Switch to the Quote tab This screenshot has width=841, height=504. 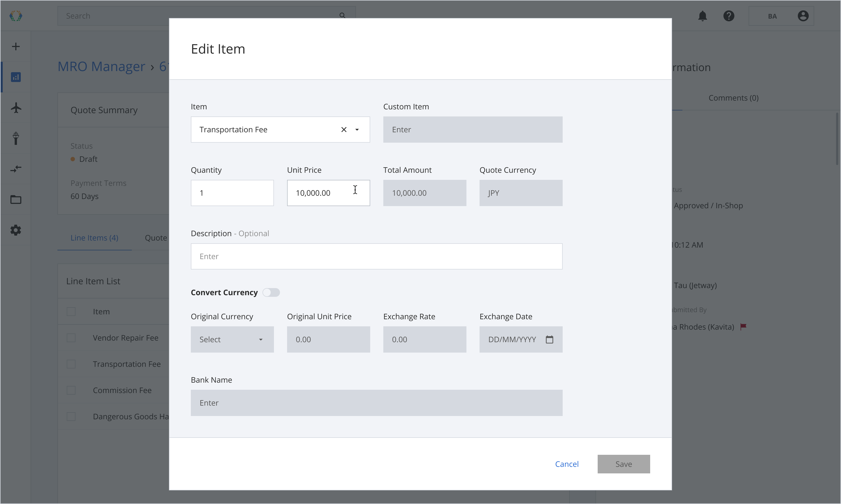tap(156, 238)
